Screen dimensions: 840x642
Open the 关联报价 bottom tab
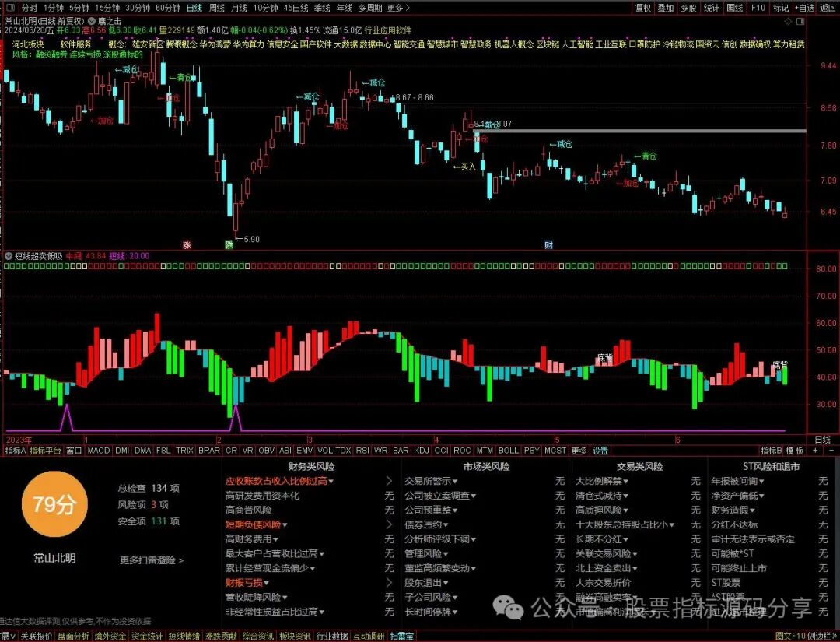[37, 636]
